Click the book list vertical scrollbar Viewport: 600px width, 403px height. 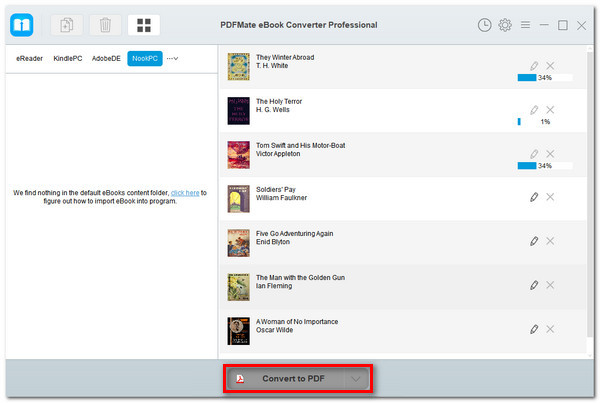pos(590,195)
